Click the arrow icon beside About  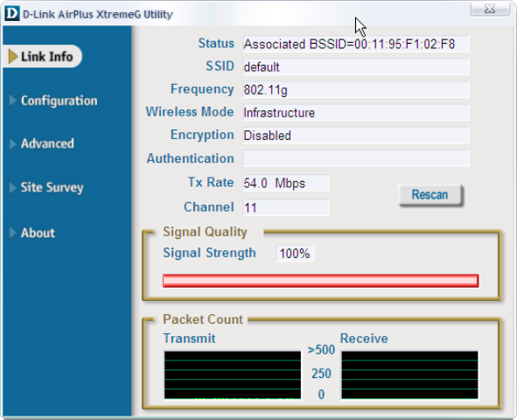pyautogui.click(x=13, y=233)
